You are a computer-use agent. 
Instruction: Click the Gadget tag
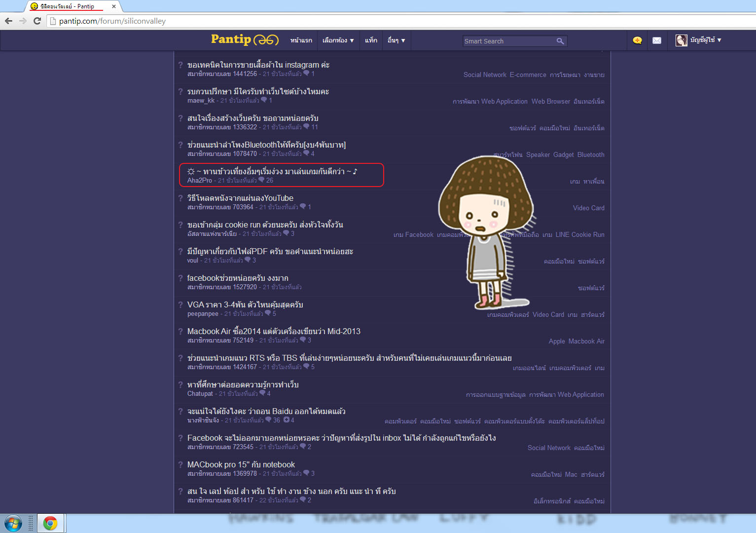coord(564,154)
